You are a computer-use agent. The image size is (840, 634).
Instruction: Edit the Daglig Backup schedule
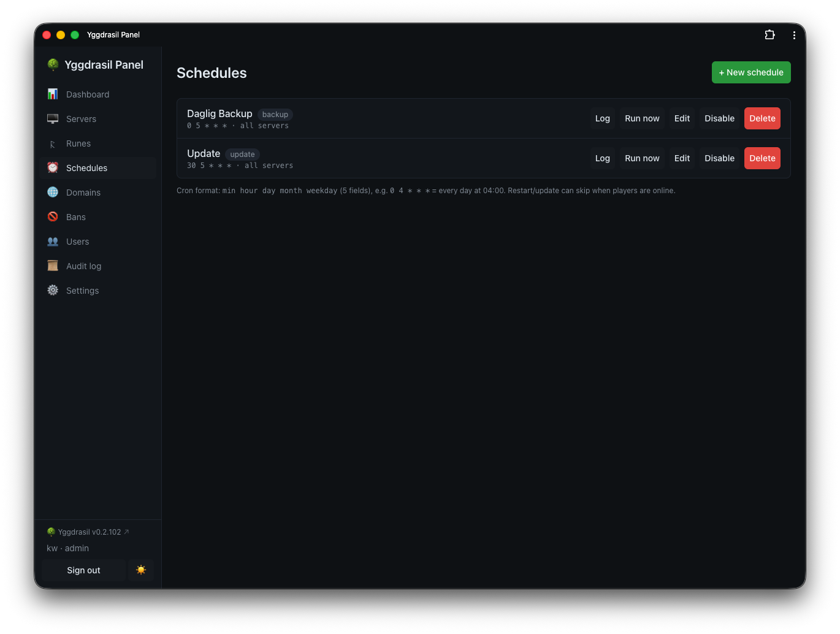682,118
